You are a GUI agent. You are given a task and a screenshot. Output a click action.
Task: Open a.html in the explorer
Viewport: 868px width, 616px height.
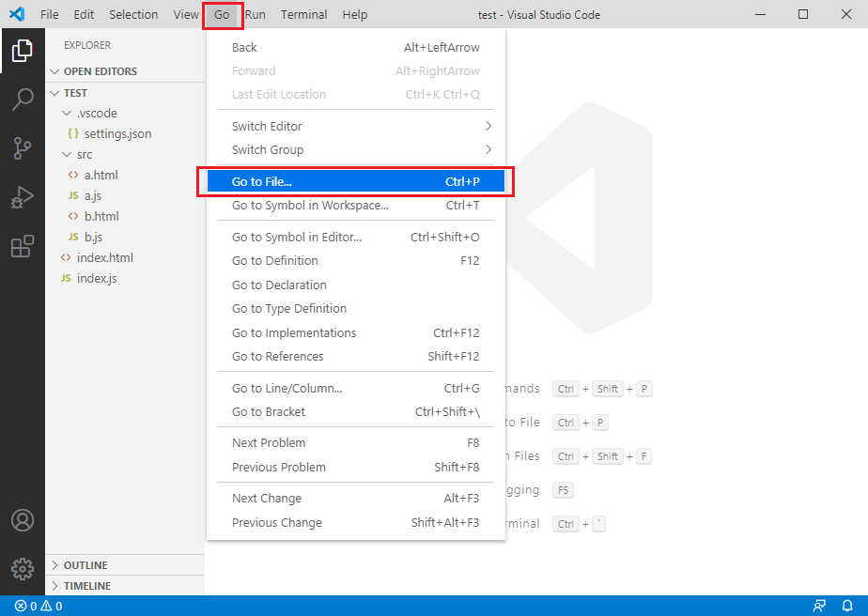[125, 175]
